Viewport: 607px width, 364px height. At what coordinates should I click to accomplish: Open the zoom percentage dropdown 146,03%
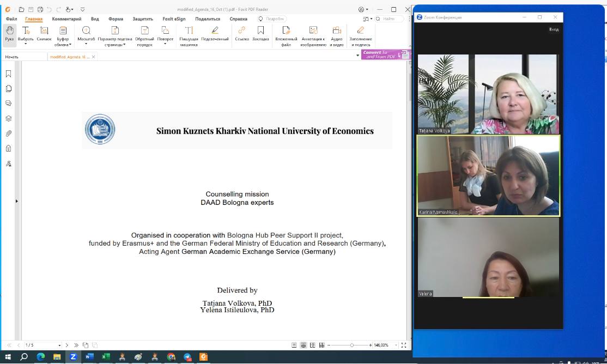(396, 345)
